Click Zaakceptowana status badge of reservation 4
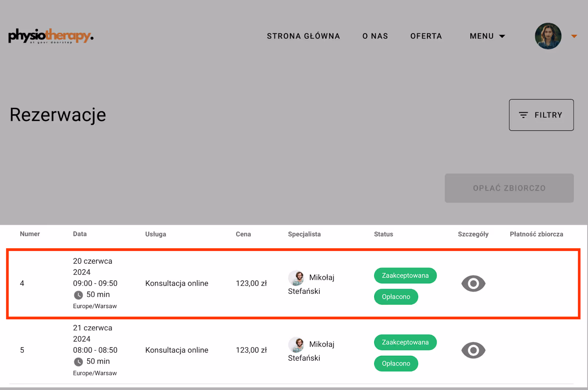This screenshot has width=588, height=390. (x=405, y=275)
